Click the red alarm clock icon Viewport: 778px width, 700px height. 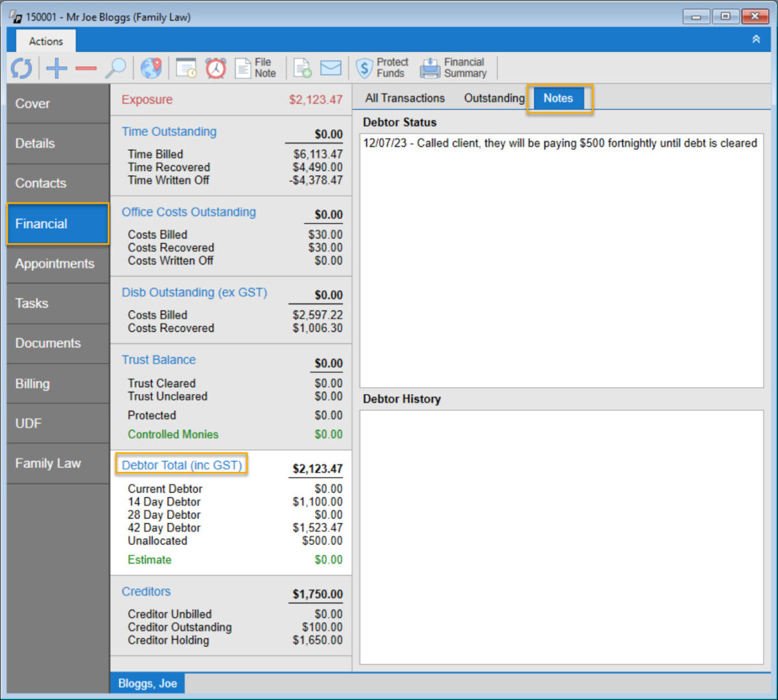click(x=216, y=67)
